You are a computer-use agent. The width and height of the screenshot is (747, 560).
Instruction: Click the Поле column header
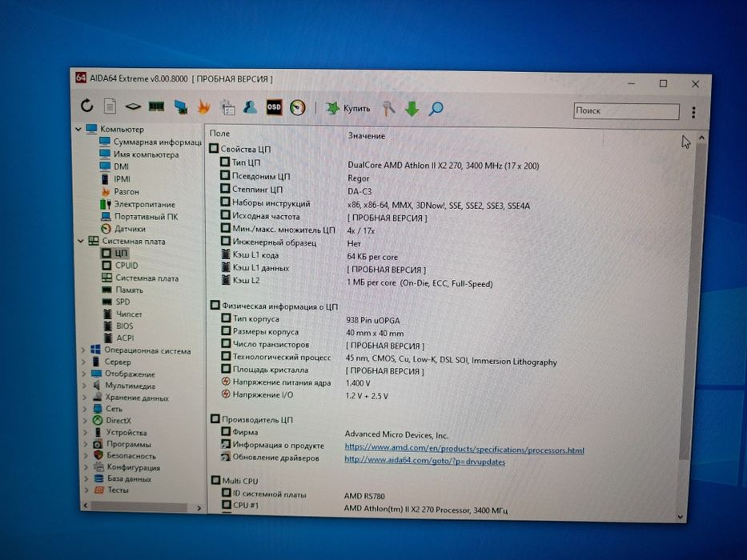219,134
